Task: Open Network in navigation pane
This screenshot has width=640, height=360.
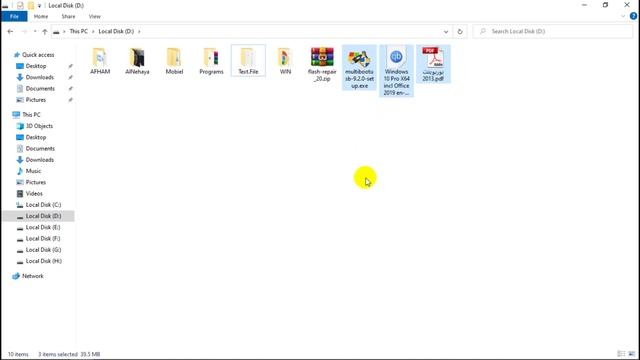Action: [33, 276]
